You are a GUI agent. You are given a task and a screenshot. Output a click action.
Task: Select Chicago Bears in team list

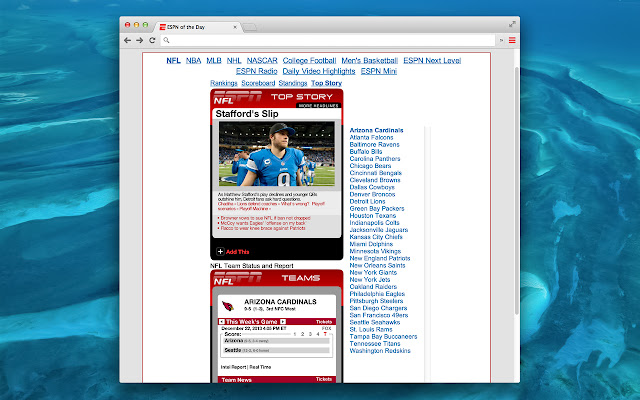[370, 166]
